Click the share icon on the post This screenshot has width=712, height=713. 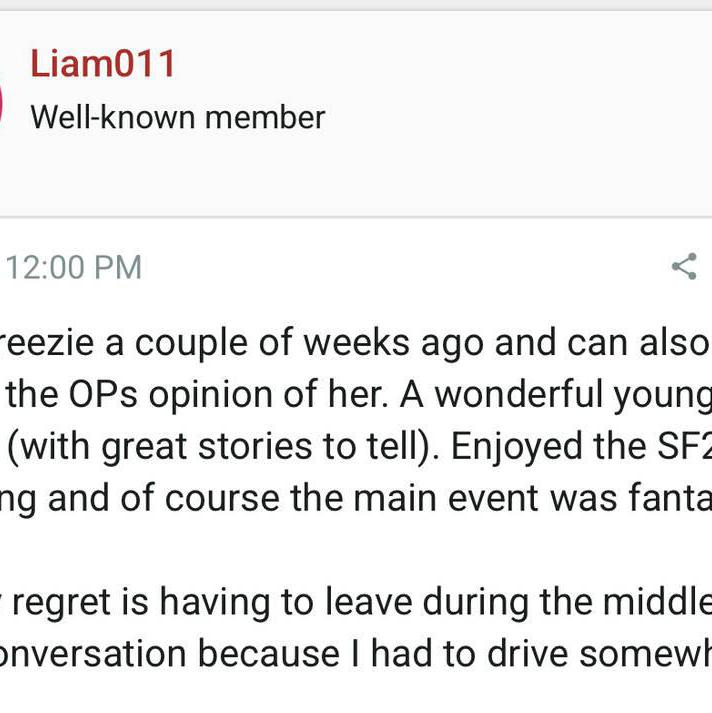[684, 266]
